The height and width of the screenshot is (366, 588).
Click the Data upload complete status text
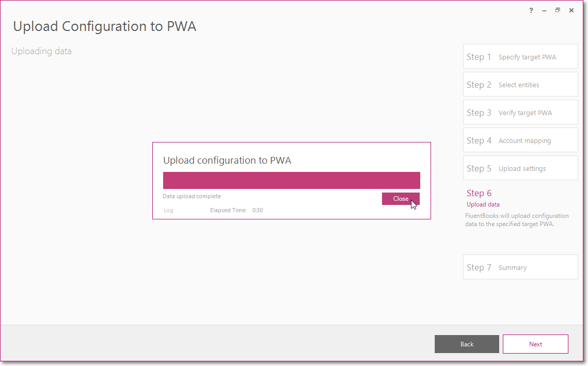tap(192, 196)
